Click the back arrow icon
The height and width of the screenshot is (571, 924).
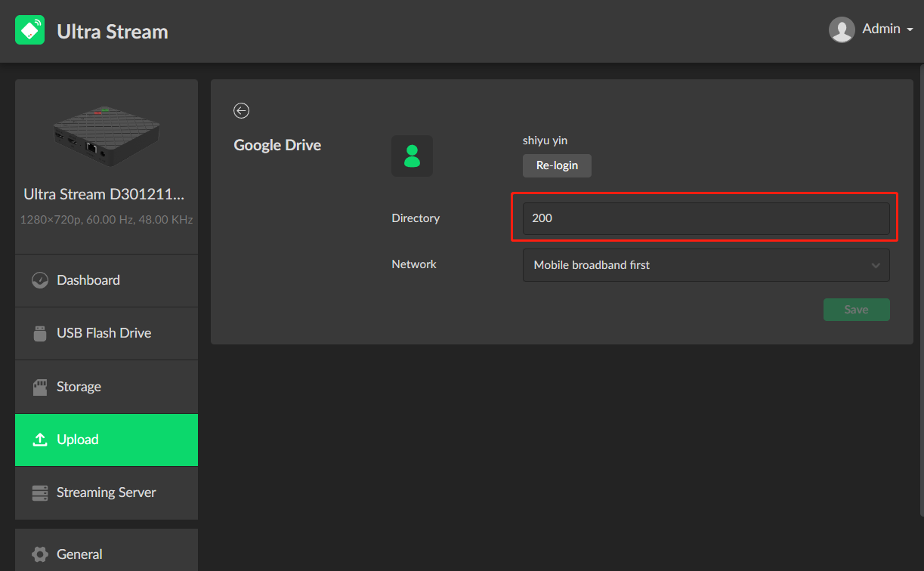coord(241,111)
